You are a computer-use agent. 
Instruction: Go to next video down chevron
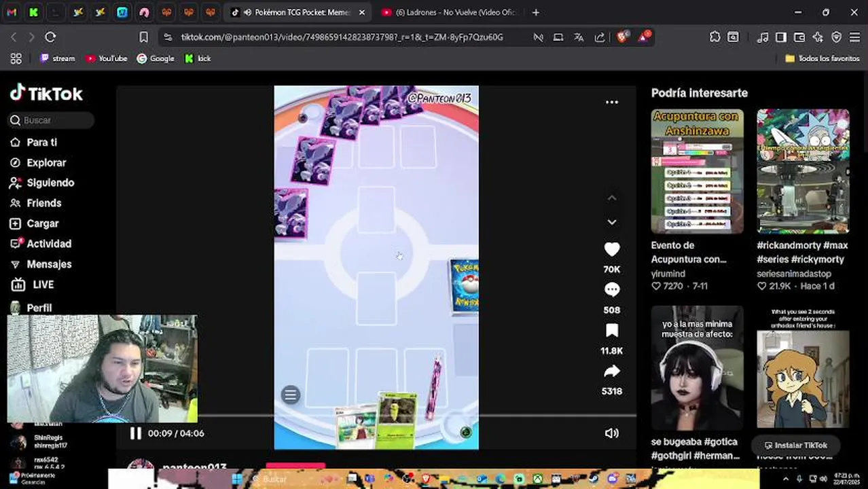tap(612, 222)
